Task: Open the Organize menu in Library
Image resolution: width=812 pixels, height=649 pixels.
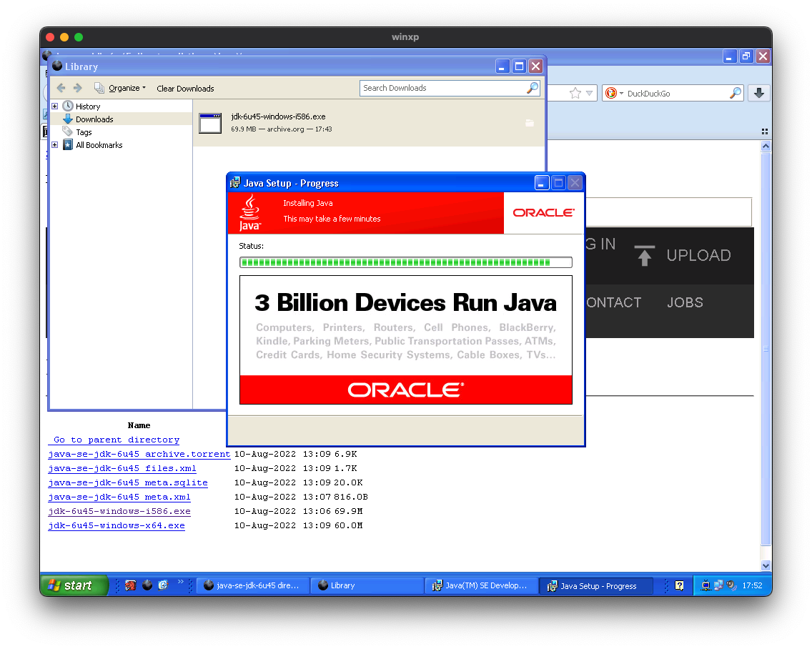Action: tap(119, 88)
